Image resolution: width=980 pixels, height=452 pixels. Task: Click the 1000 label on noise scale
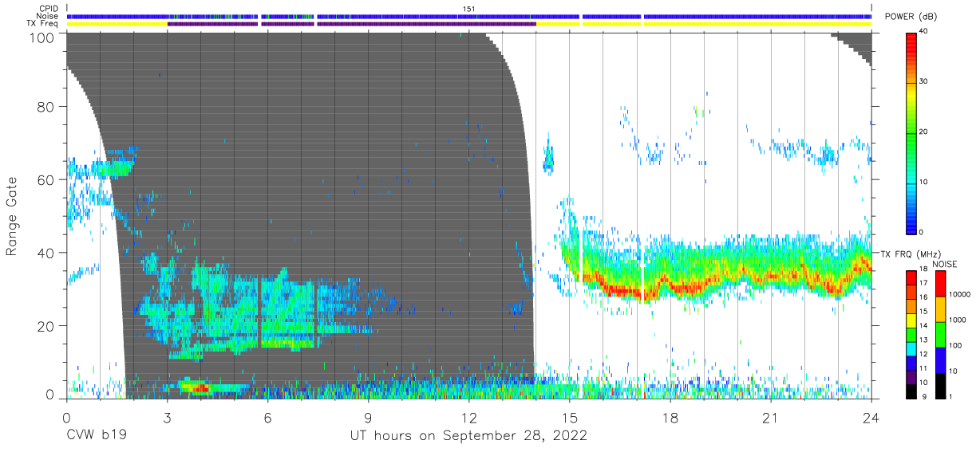click(958, 320)
